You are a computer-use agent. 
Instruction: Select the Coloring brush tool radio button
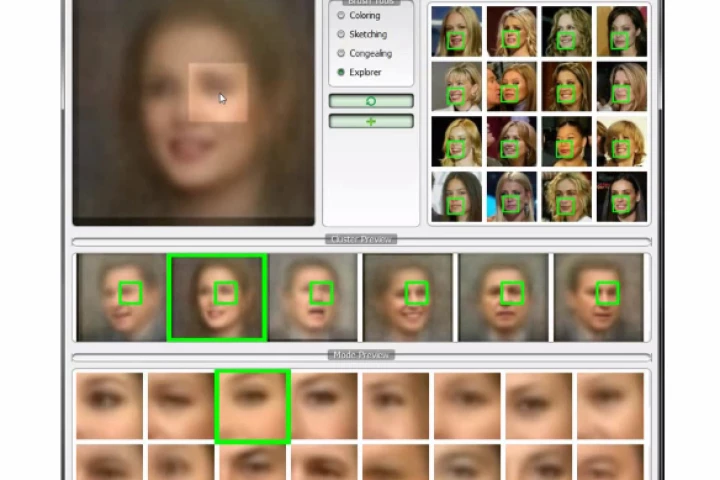pos(341,15)
